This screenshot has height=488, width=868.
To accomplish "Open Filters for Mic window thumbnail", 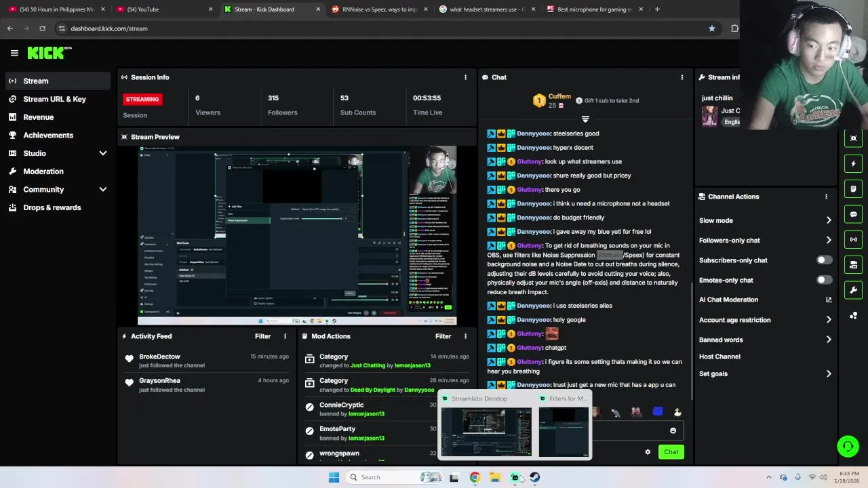I will pyautogui.click(x=564, y=430).
